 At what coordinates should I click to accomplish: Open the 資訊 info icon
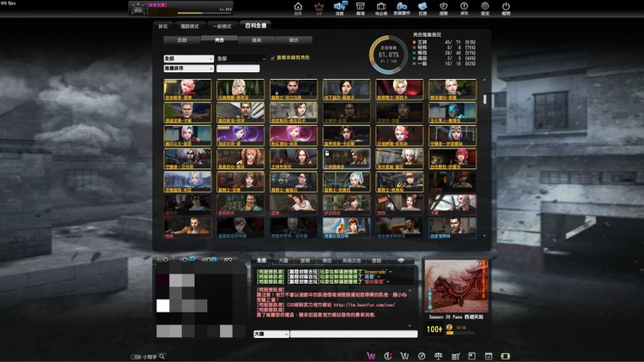464,9
